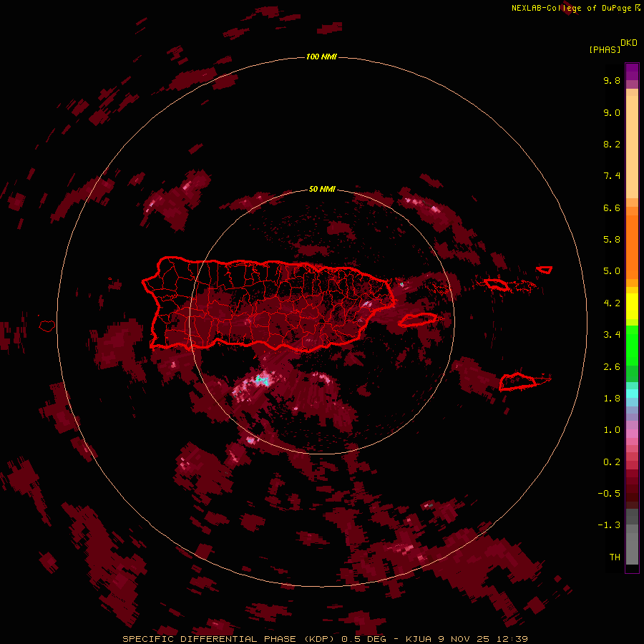Click the 9.0 value on the color scale
The image size is (644, 644).
[x=612, y=112]
